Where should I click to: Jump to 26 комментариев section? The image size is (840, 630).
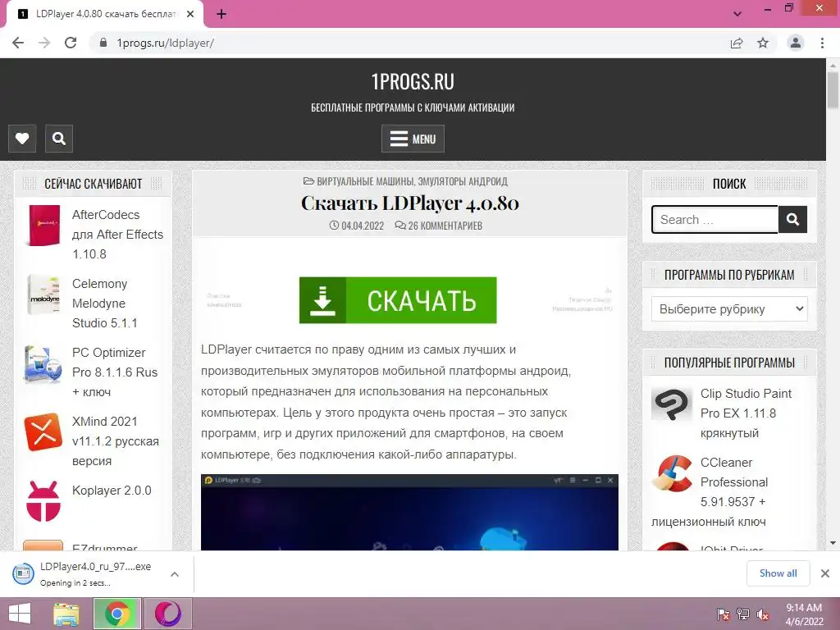tap(445, 226)
